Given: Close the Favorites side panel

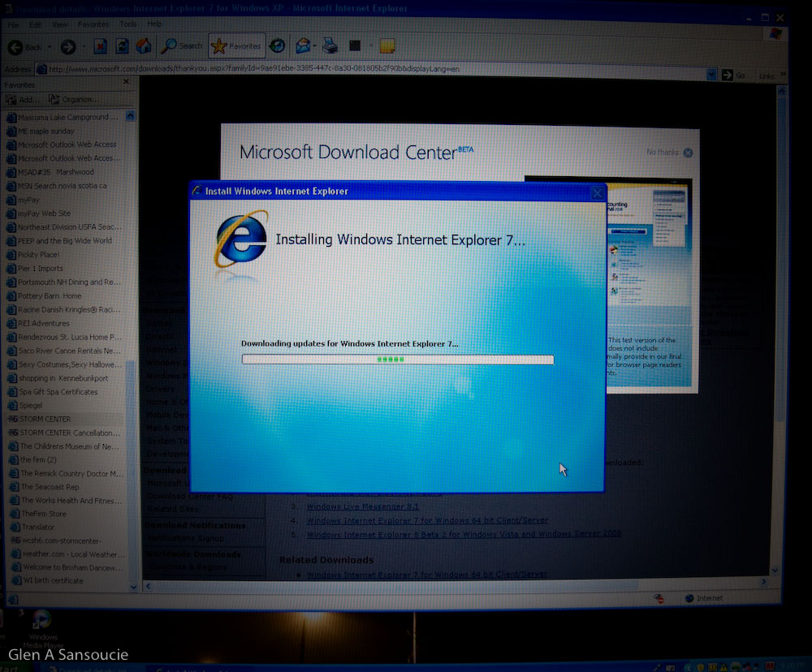Looking at the screenshot, I should (127, 82).
